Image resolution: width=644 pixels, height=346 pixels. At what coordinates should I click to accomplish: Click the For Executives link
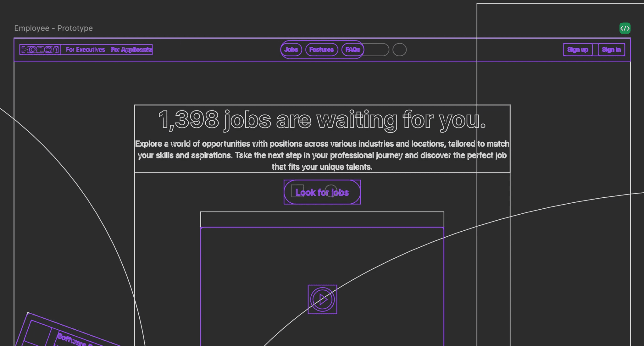[85, 50]
